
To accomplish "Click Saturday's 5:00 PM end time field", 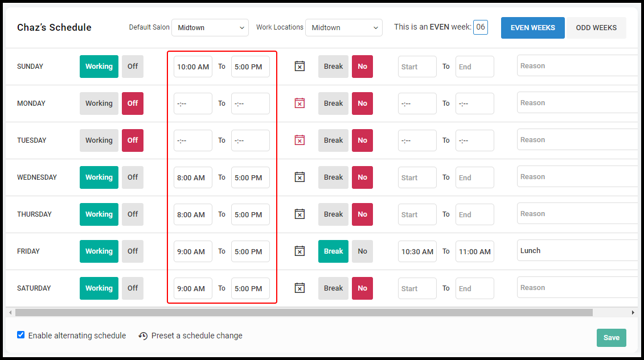I will click(x=250, y=288).
